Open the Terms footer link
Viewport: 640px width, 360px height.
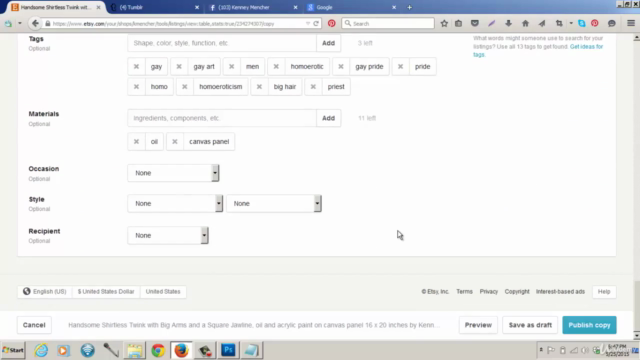(464, 291)
